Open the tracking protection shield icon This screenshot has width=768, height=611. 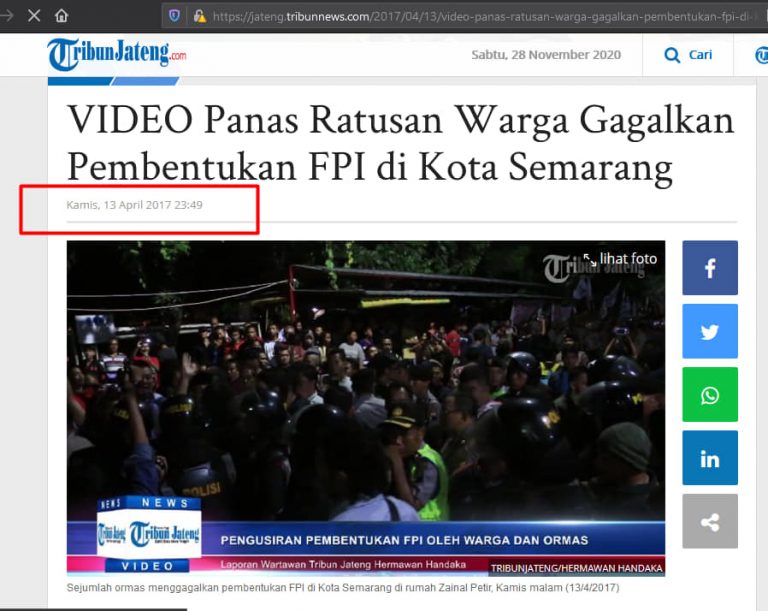[174, 16]
